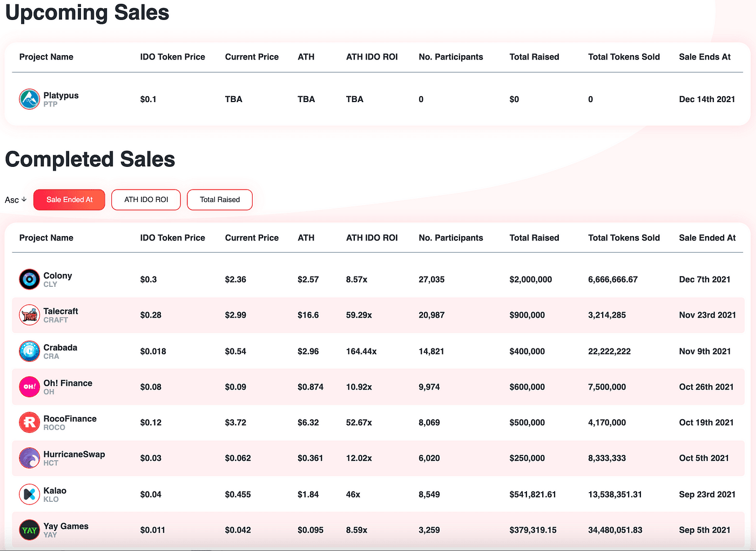Sort completed sales by ATH IDO ROI
The image size is (756, 551).
pos(146,200)
